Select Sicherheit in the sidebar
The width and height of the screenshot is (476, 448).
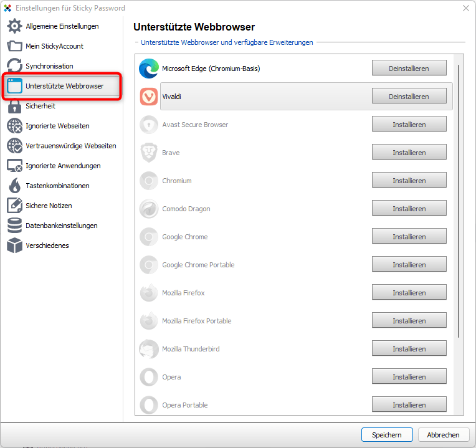pos(62,106)
